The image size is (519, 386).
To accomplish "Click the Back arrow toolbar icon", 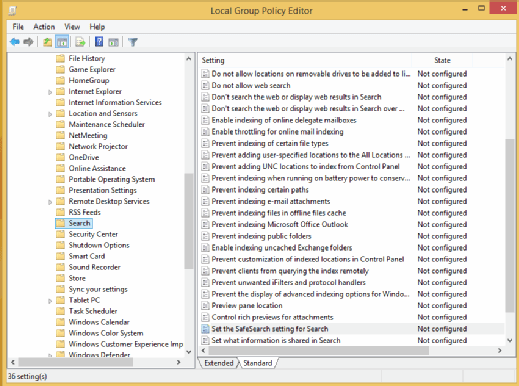I will 15,42.
